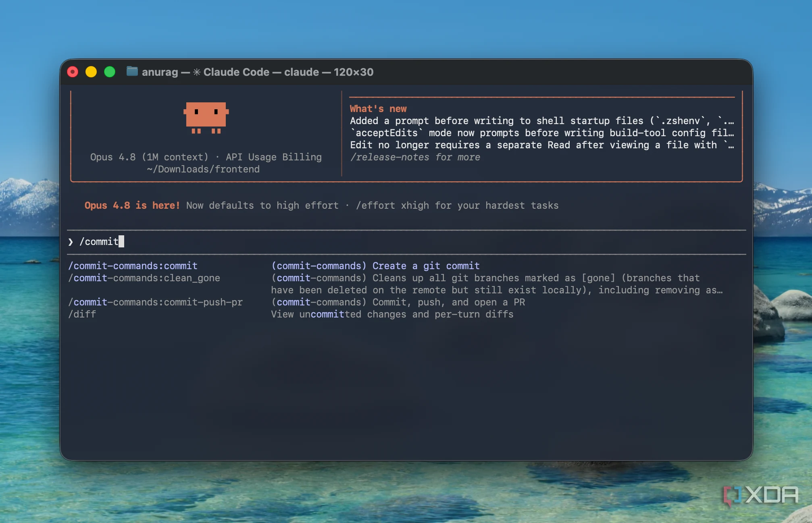Screen dimensions: 812x523
Task: Click the 'What's new' heading
Action: (378, 109)
